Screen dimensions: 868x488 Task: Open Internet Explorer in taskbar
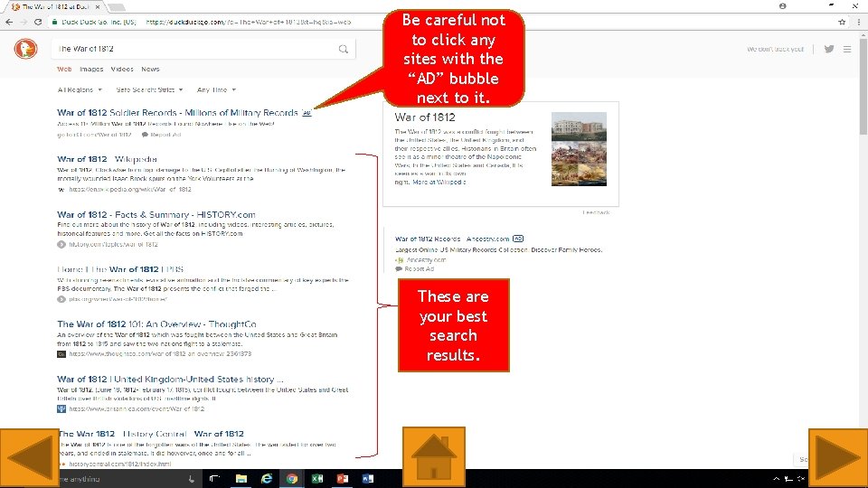pyautogui.click(x=266, y=479)
